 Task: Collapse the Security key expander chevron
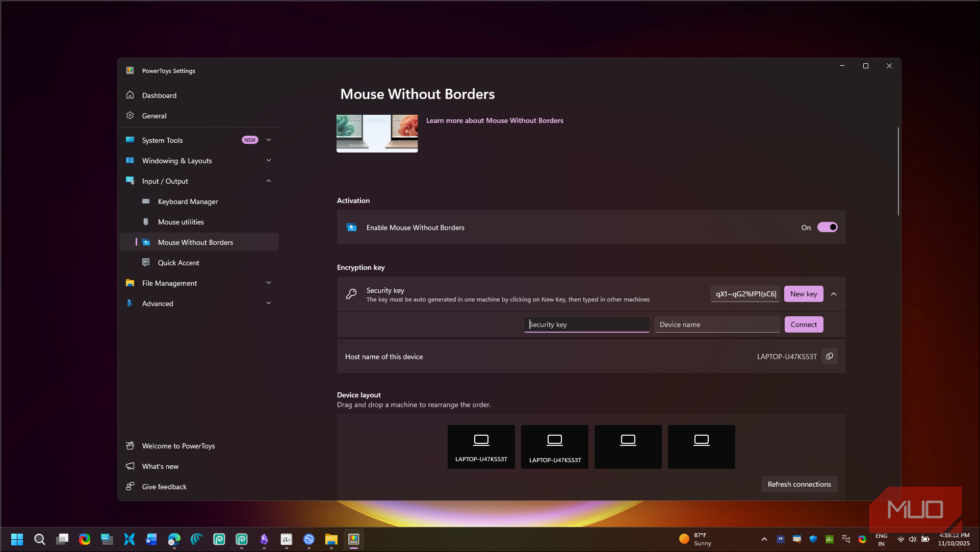pos(834,294)
